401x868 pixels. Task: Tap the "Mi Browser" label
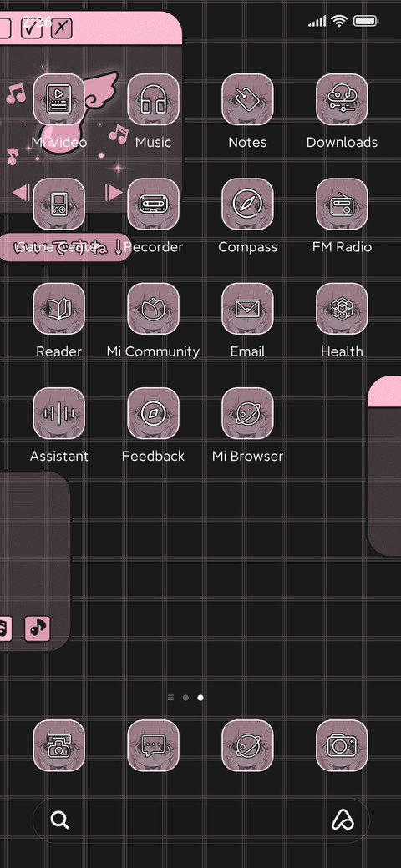pos(247,457)
